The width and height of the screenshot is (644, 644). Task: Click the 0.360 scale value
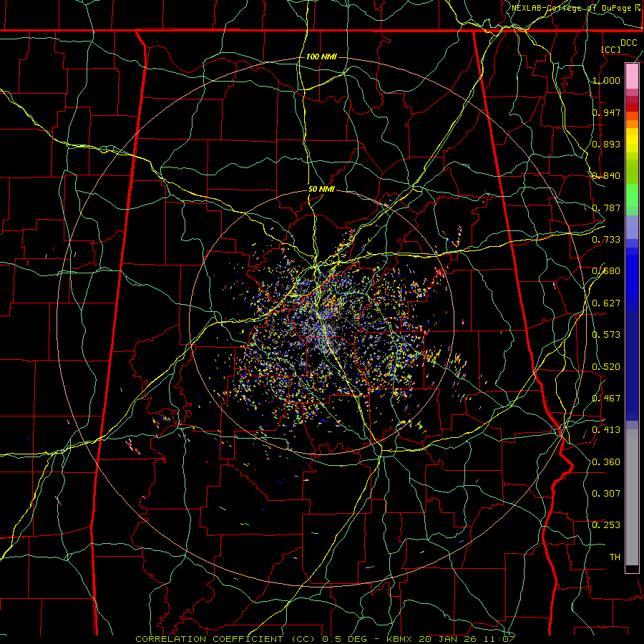[606, 462]
